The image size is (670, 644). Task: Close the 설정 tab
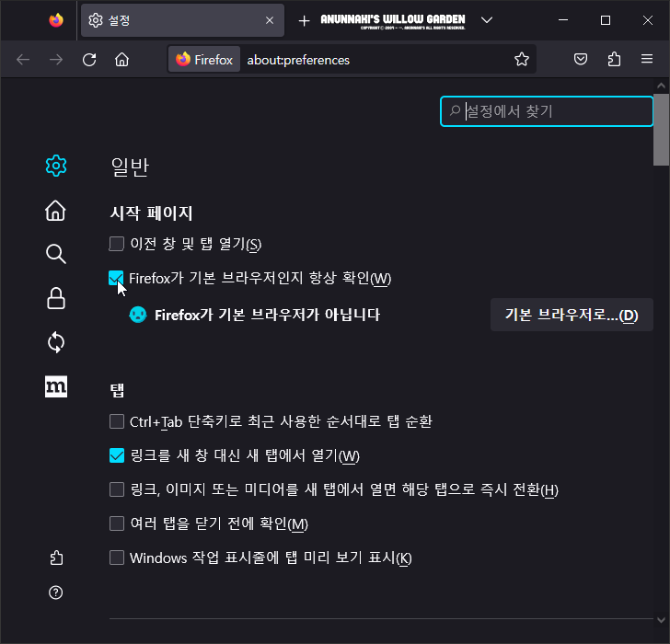270,20
